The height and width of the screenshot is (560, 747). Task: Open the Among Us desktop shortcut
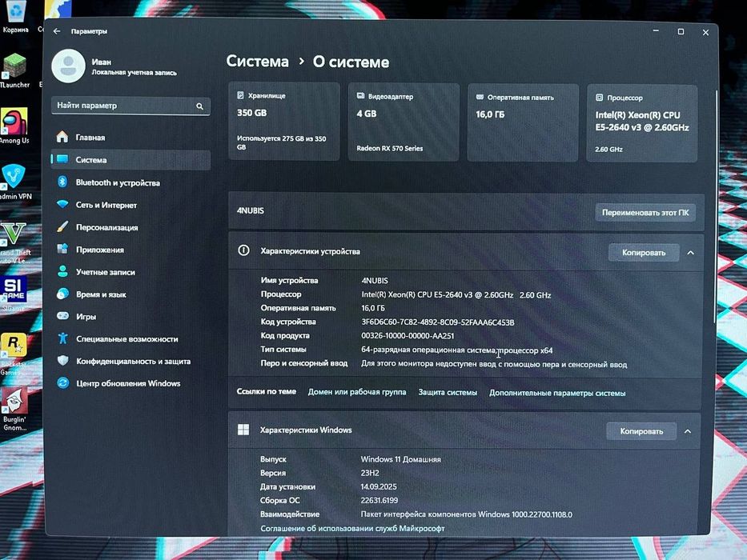point(14,125)
